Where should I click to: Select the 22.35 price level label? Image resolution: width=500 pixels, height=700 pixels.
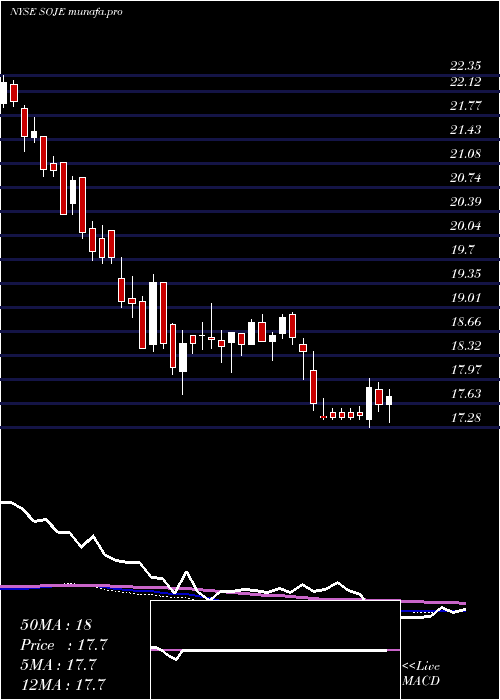pos(465,67)
